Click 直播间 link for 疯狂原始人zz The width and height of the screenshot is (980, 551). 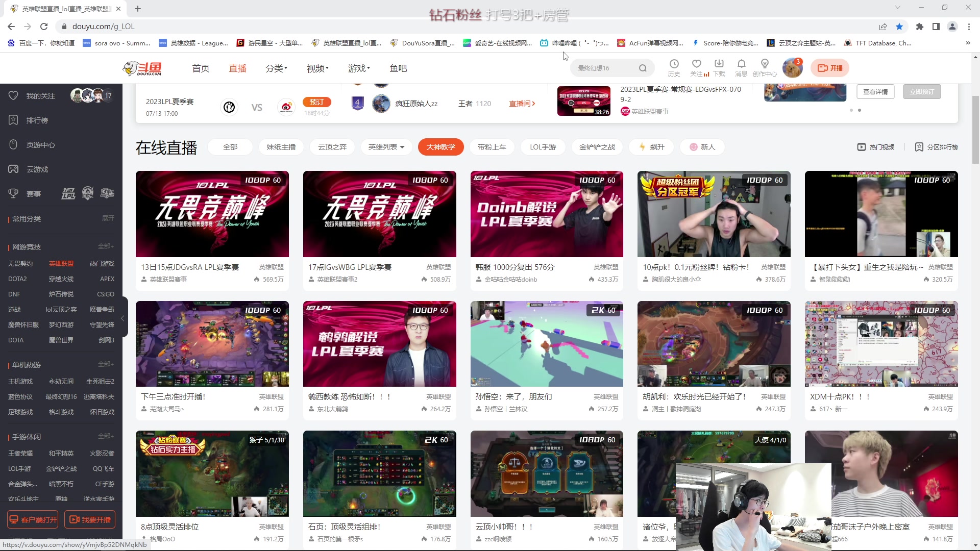(x=522, y=104)
